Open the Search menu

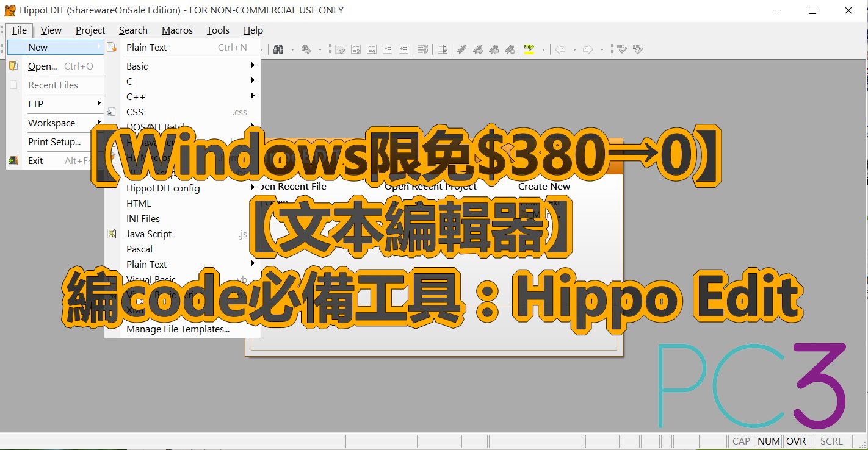pos(133,30)
